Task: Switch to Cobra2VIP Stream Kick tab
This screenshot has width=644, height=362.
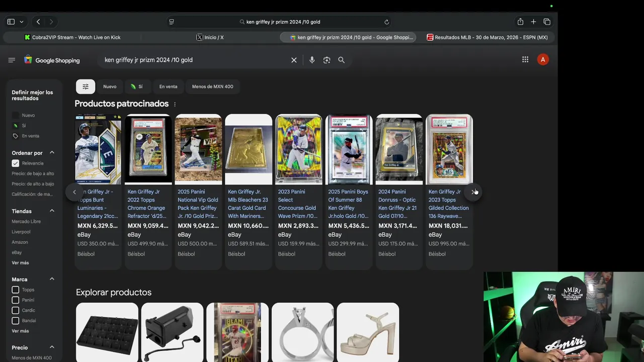Action: tap(72, 37)
